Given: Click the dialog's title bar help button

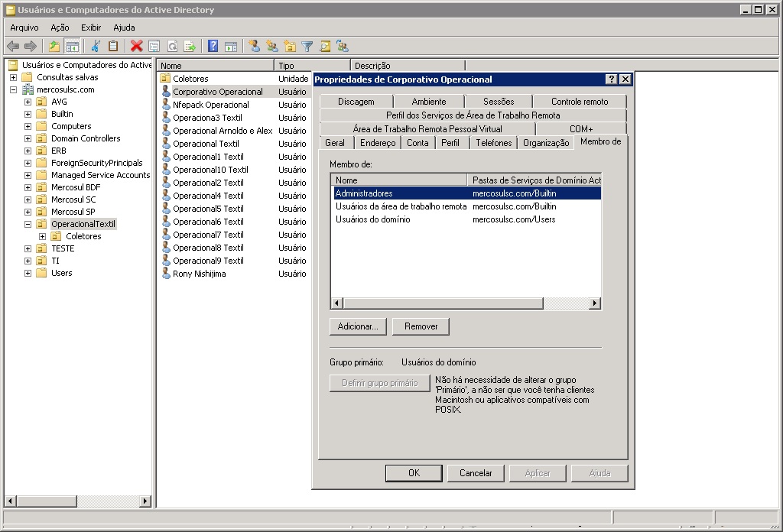Looking at the screenshot, I should tap(612, 79).
